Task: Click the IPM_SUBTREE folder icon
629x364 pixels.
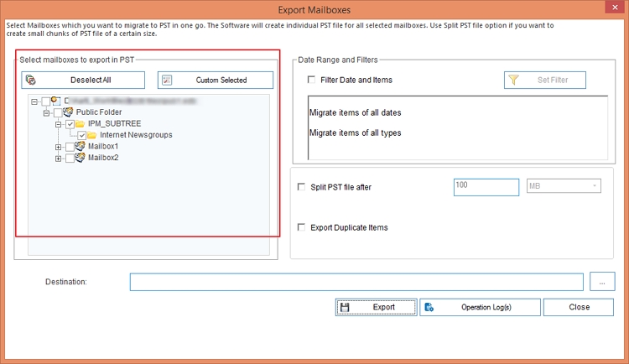Action: [x=81, y=124]
